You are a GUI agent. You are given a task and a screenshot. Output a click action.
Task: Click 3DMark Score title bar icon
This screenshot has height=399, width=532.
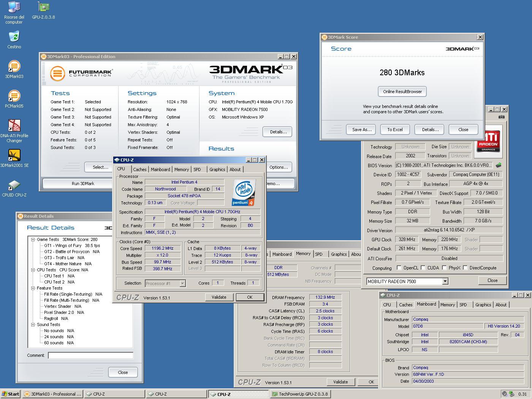[325, 37]
